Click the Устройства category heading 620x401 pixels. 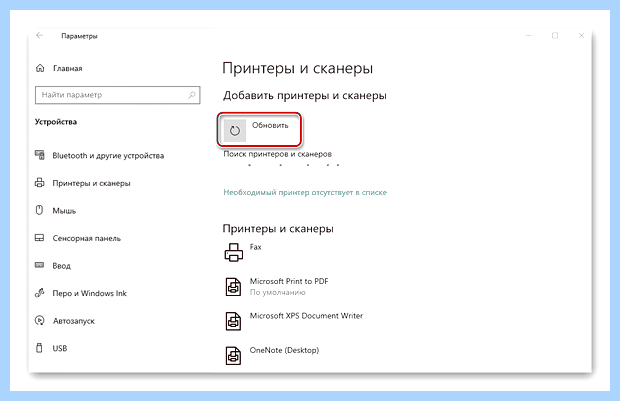tap(56, 122)
